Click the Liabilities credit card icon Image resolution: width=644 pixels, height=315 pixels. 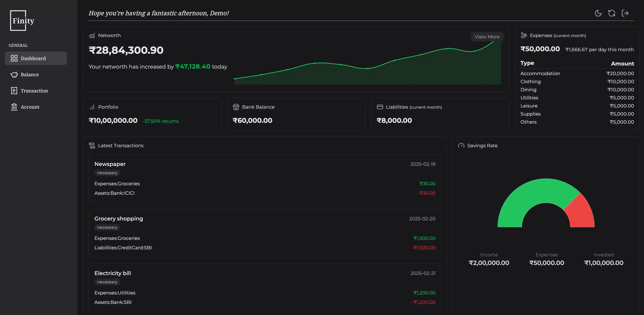[x=380, y=107]
